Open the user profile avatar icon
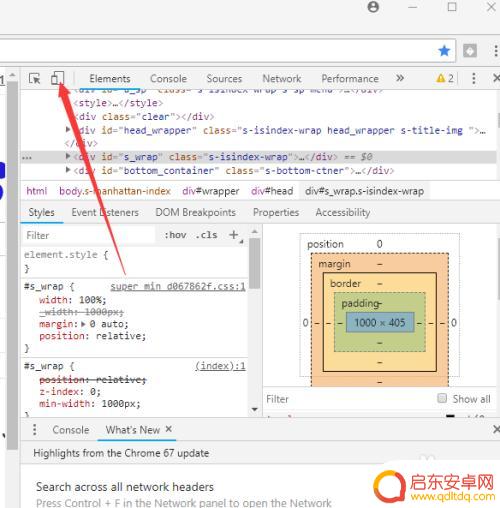 (373, 7)
